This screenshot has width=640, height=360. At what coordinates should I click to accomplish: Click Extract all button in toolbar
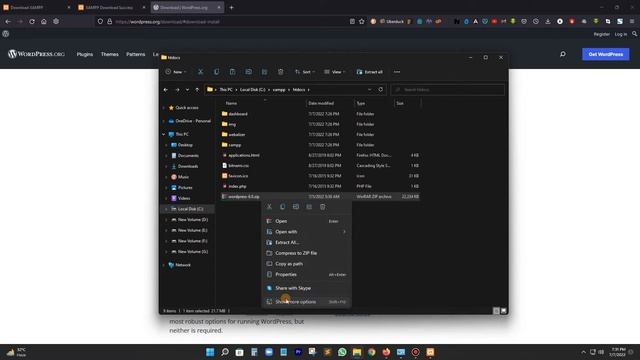370,72
